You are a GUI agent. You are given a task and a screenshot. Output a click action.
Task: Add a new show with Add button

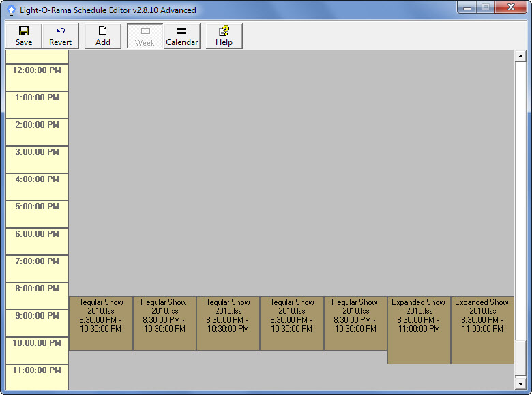pyautogui.click(x=103, y=36)
